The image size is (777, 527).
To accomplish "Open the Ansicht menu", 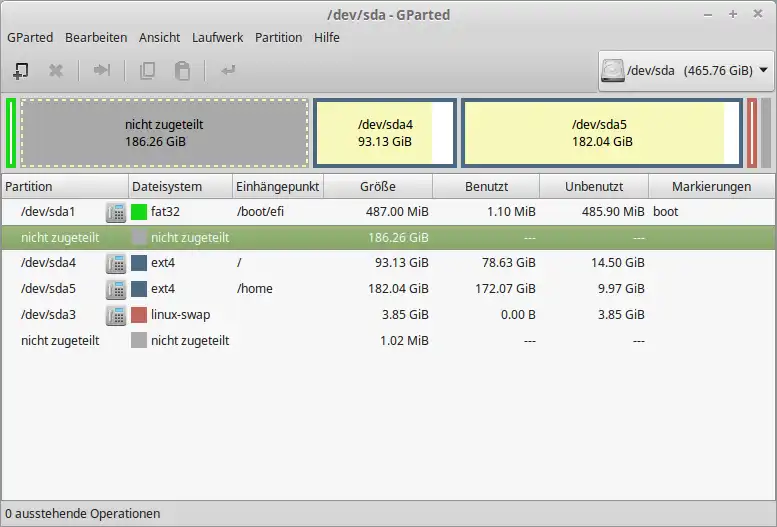I will [x=160, y=38].
